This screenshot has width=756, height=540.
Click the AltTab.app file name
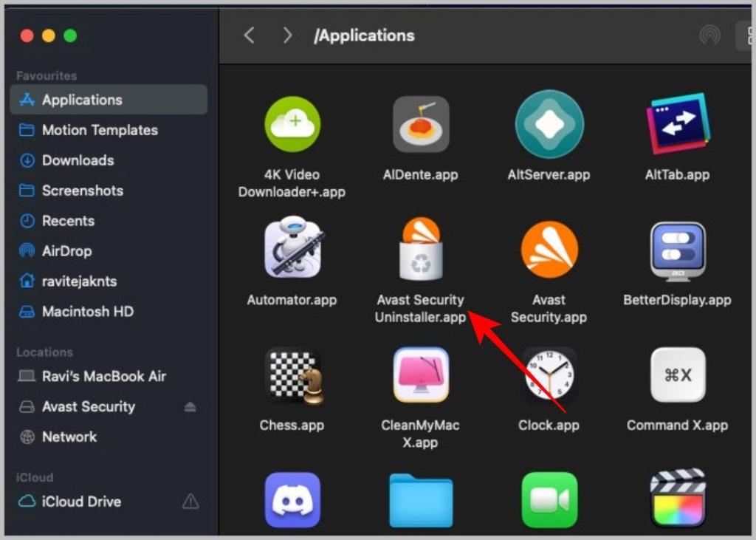[x=678, y=174]
